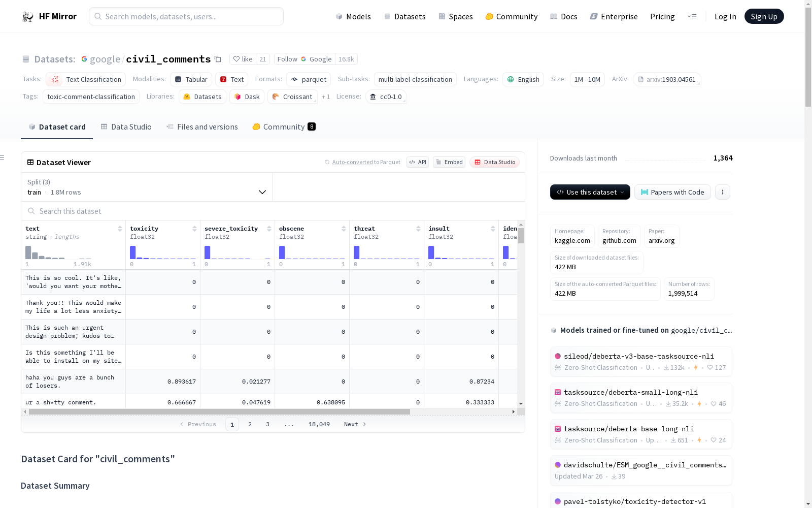The width and height of the screenshot is (812, 508).
Task: Click the table's horizontal scrollbar thumb
Action: click(x=219, y=411)
